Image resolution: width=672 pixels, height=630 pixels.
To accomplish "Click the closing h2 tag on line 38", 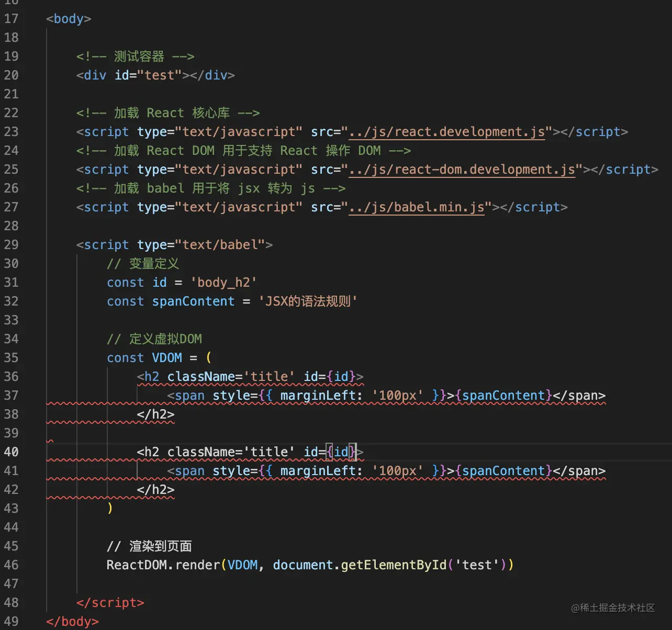I will point(155,414).
